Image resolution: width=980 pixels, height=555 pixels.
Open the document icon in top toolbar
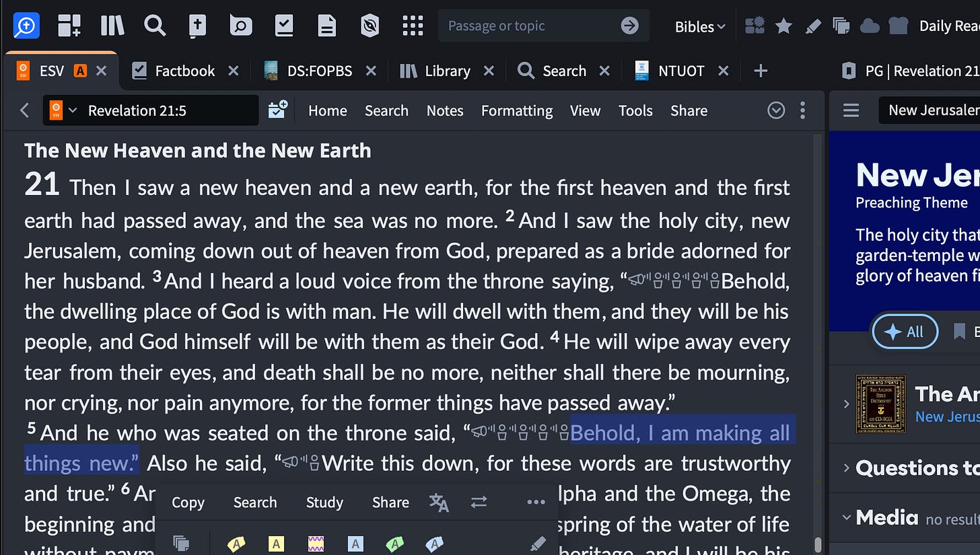[x=327, y=26]
